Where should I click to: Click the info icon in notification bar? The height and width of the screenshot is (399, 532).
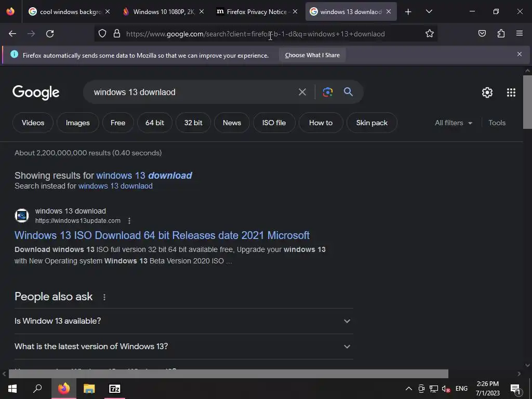pos(14,54)
